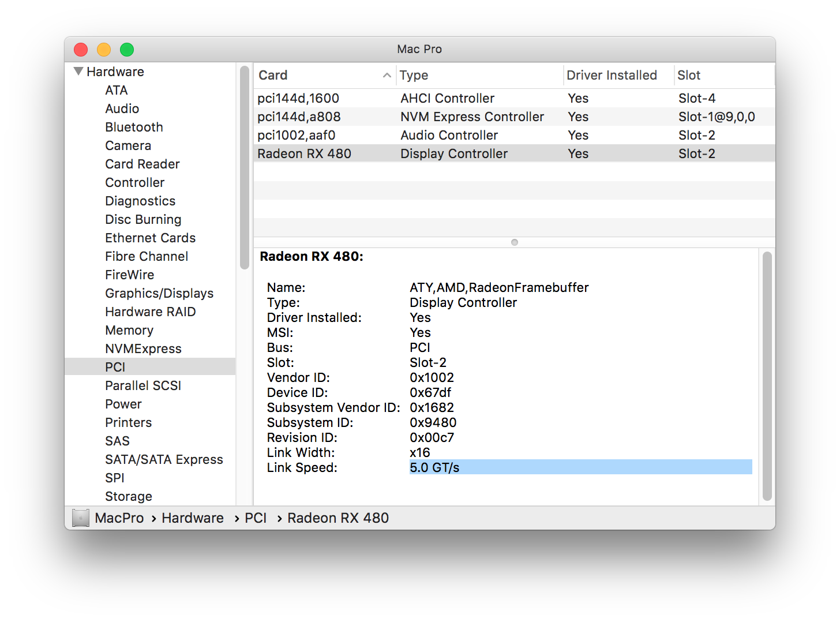Viewport: 840px width, 622px height.
Task: Select Graphics/Displays in sidebar
Action: coord(159,293)
